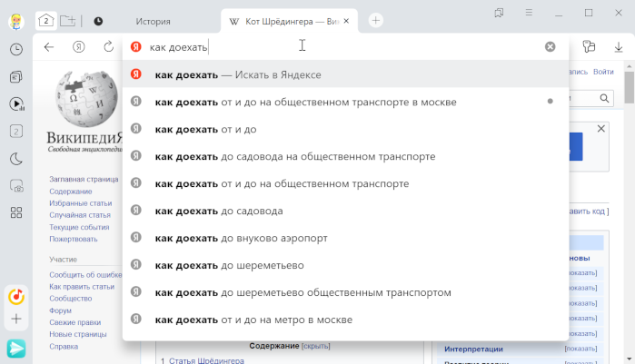This screenshot has height=364, width=635.
Task: Click the Wikipedia globe logo
Action: [86, 99]
